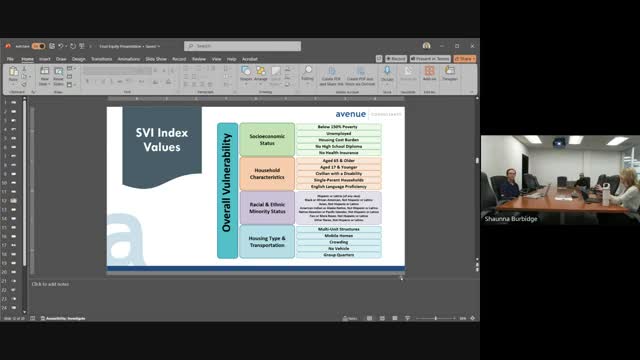Viewport: 640px width, 360px height.
Task: Click the Comments icon beside Record
Action: coord(379,59)
